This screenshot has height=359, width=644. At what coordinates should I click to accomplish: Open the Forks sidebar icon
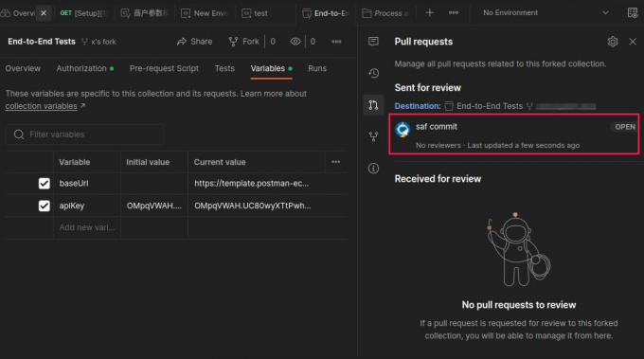coord(373,136)
